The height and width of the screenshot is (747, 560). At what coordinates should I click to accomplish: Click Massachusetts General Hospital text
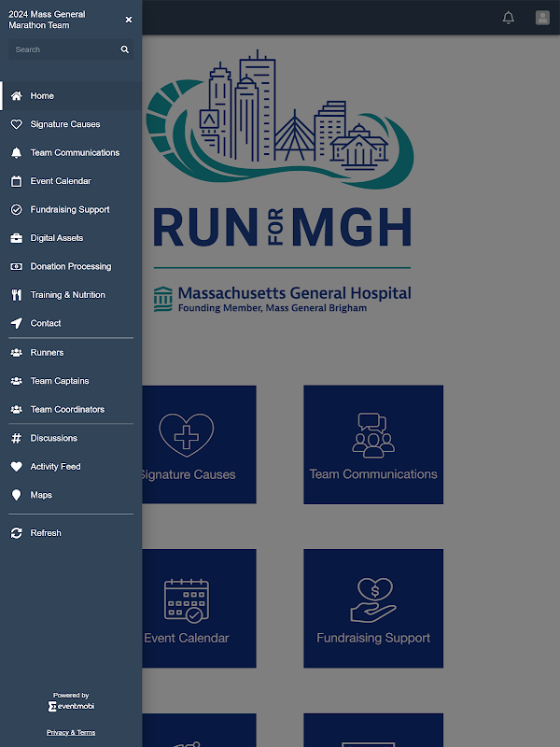coord(294,293)
